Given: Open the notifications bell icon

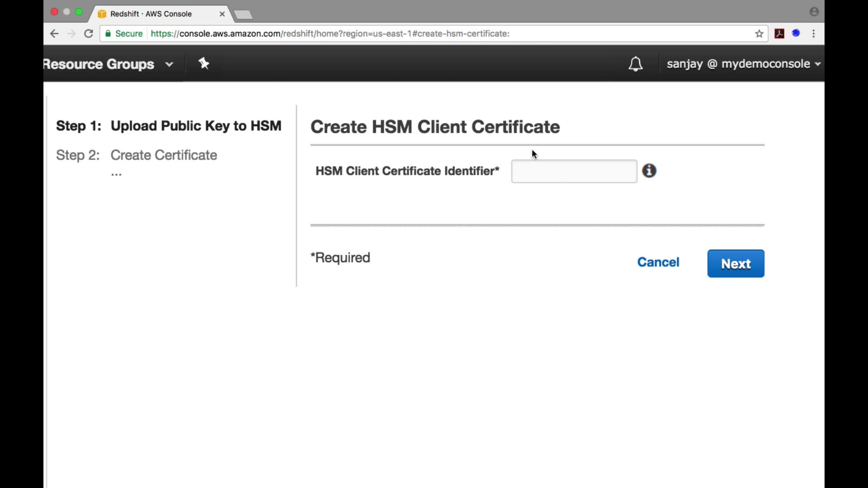Looking at the screenshot, I should pyautogui.click(x=635, y=64).
